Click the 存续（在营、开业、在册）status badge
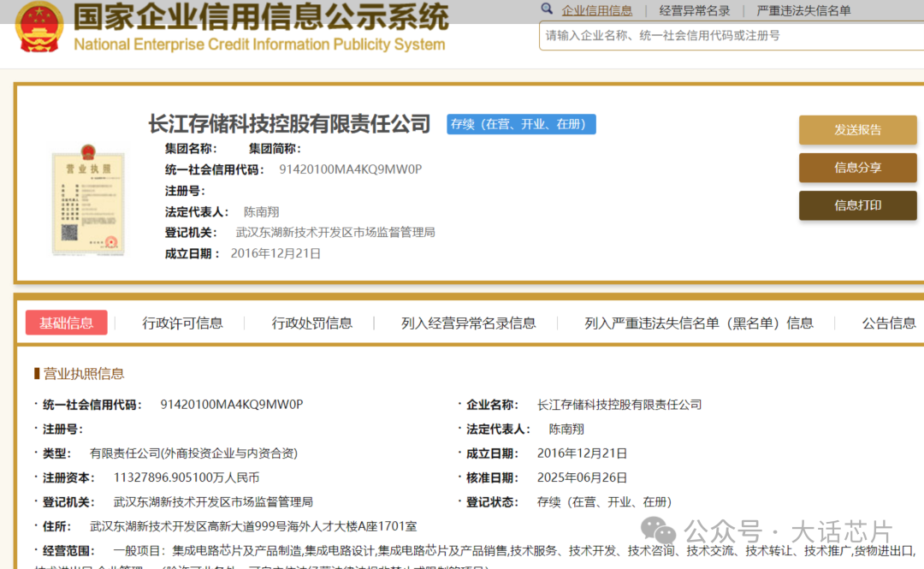924x569 pixels. click(x=521, y=124)
